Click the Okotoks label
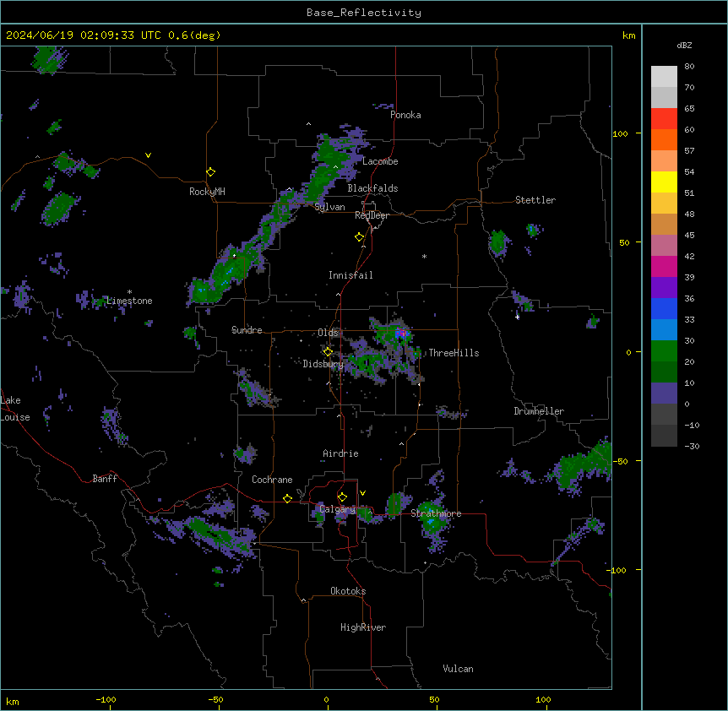This screenshot has width=728, height=711. point(348,591)
